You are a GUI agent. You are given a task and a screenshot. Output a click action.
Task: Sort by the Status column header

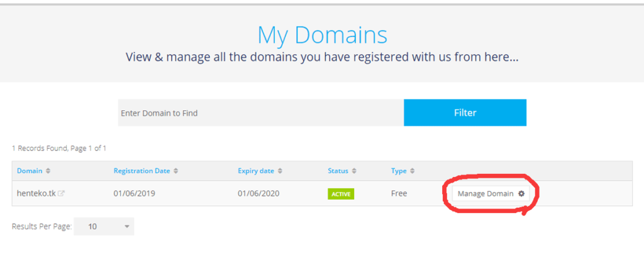click(338, 171)
